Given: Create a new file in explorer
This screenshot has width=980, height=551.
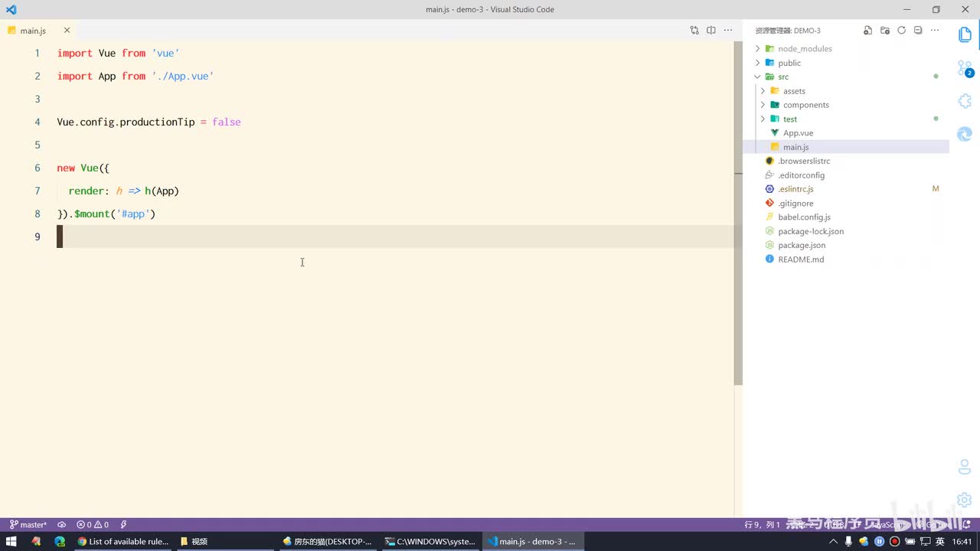Looking at the screenshot, I should pos(867,31).
